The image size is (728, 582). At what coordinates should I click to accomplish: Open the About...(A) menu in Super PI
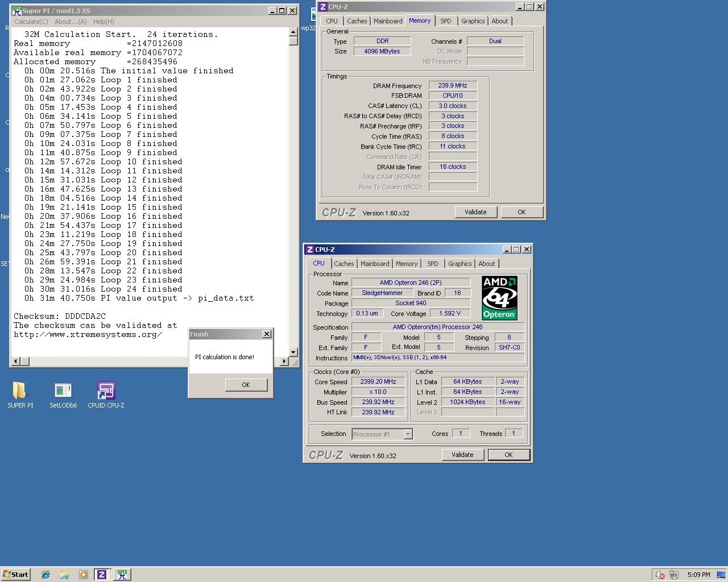71,22
